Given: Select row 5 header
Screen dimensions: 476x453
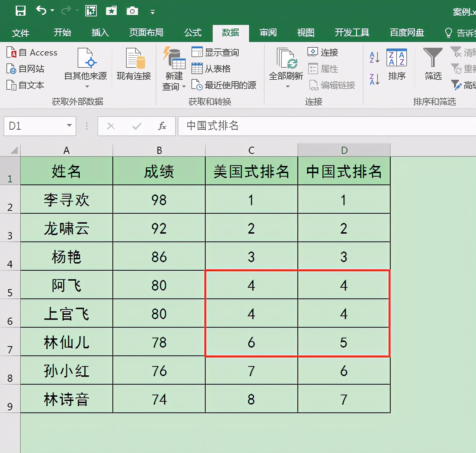Looking at the screenshot, I should (x=10, y=285).
